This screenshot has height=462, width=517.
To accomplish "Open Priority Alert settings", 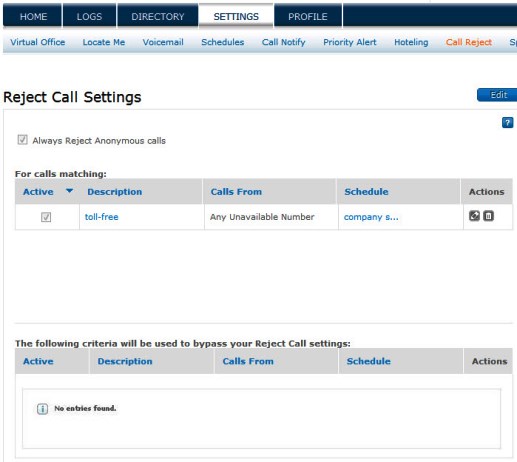I will coord(350,42).
